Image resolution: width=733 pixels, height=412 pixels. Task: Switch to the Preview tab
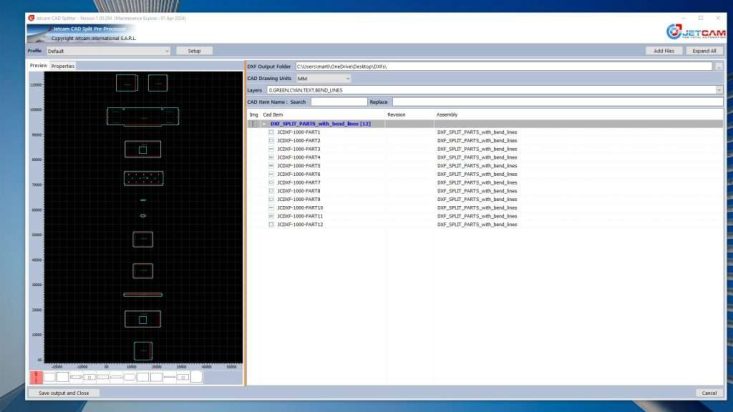38,66
